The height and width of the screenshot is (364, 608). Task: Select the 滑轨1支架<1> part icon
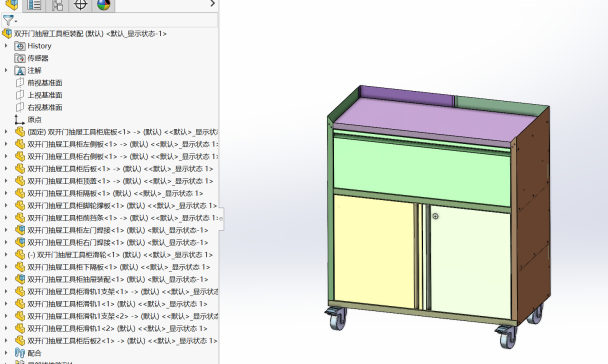[20, 292]
